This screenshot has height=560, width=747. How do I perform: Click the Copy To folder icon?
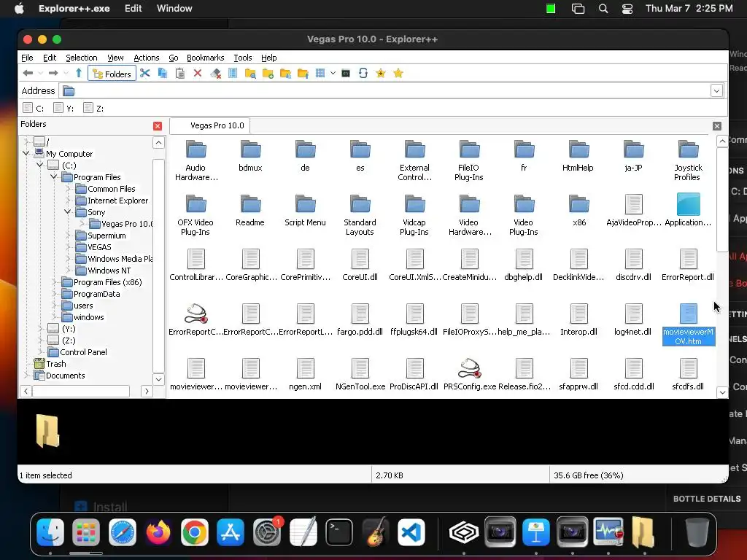pos(285,74)
